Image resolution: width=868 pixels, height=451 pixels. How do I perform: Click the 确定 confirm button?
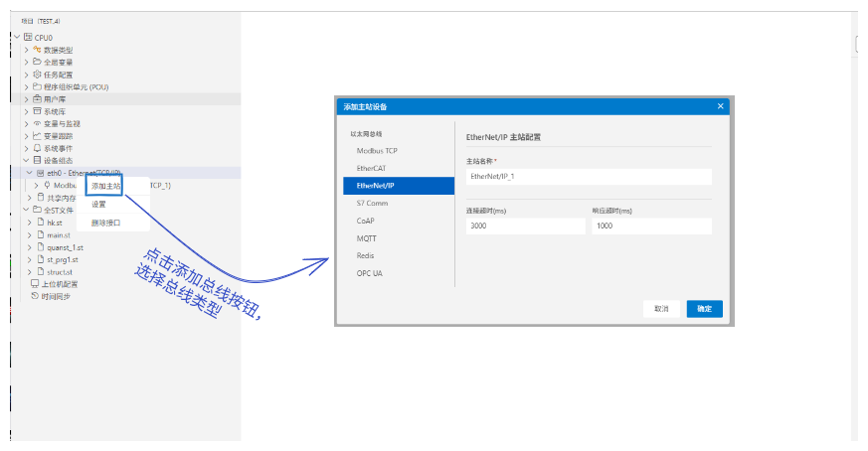point(704,309)
